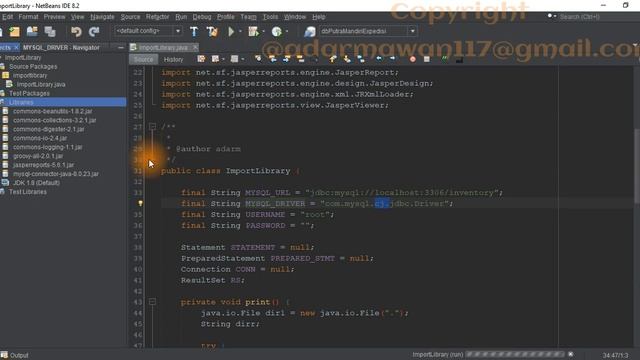This screenshot has height=360, width=640.
Task: Click the lightbulb hint on line 34
Action: pos(140,203)
